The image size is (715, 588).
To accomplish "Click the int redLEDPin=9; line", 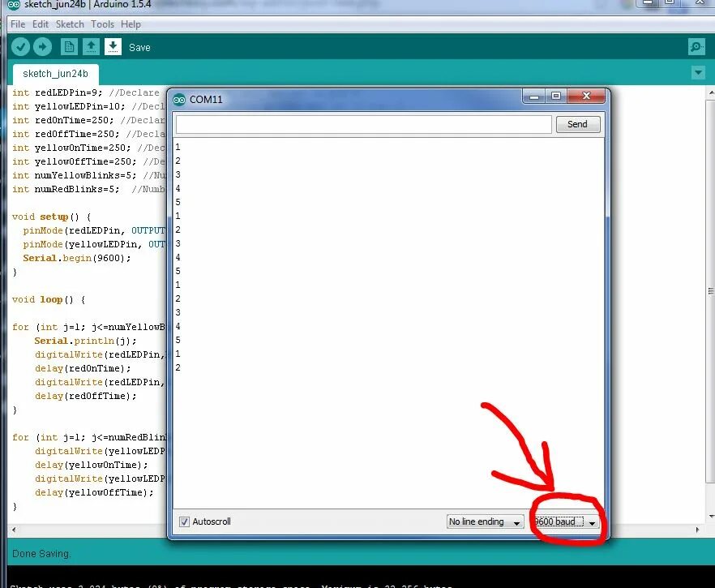I will coord(57,92).
